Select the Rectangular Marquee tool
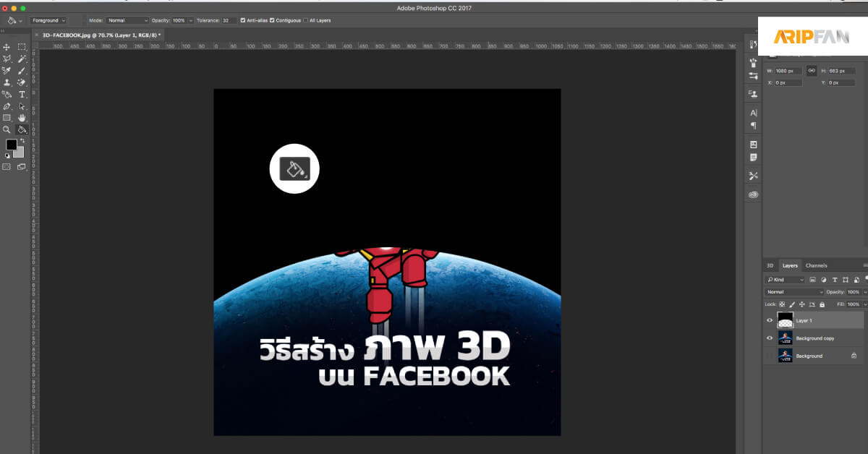868x454 pixels. click(x=22, y=47)
